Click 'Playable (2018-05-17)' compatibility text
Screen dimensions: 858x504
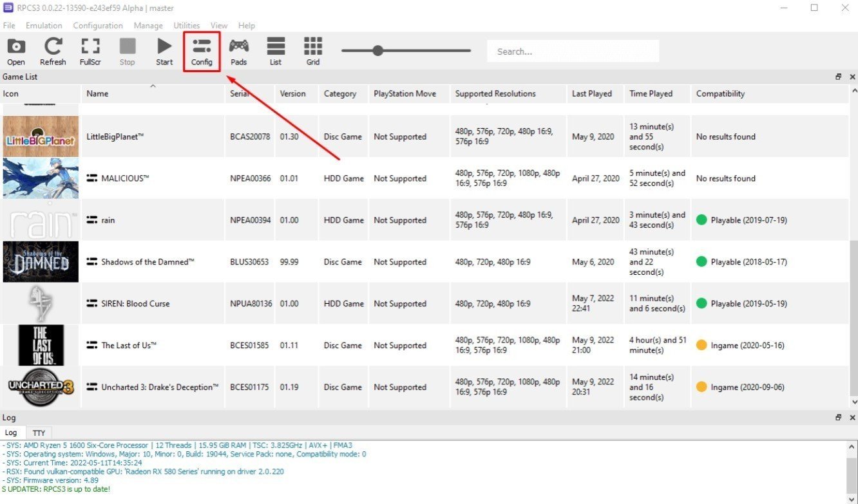748,262
